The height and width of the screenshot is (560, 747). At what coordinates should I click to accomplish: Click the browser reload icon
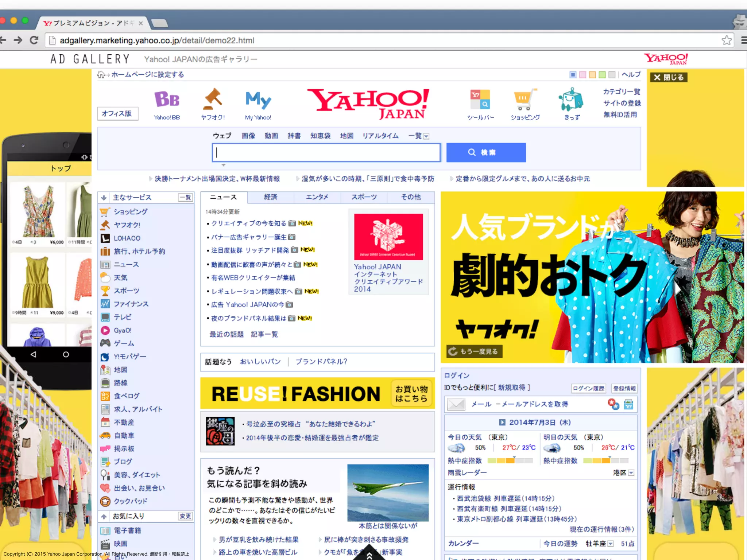click(x=34, y=40)
